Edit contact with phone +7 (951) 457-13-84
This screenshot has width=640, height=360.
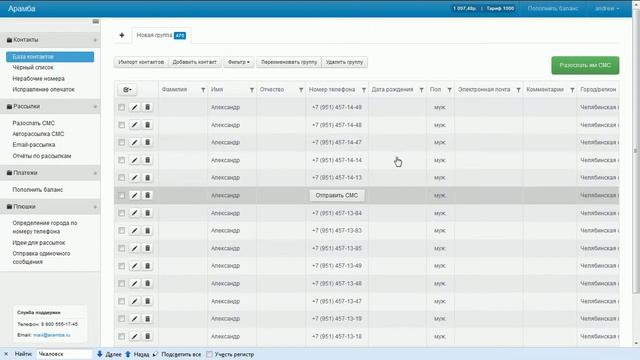tap(134, 213)
